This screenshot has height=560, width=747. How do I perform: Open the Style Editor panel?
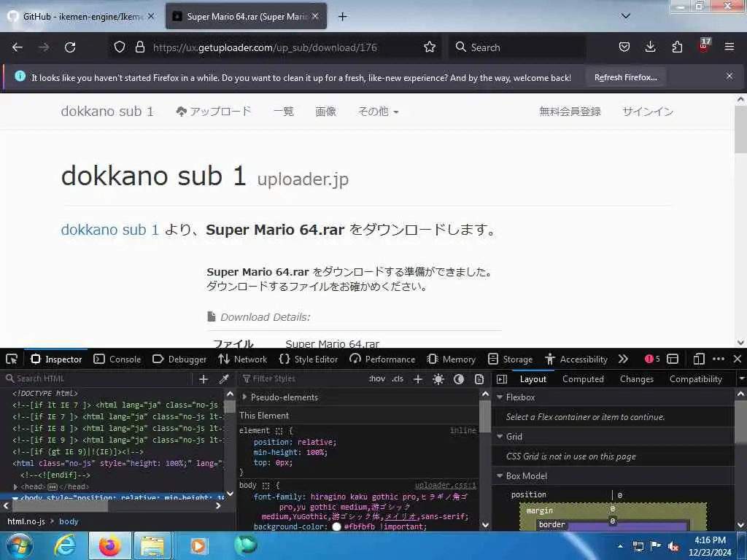(309, 359)
